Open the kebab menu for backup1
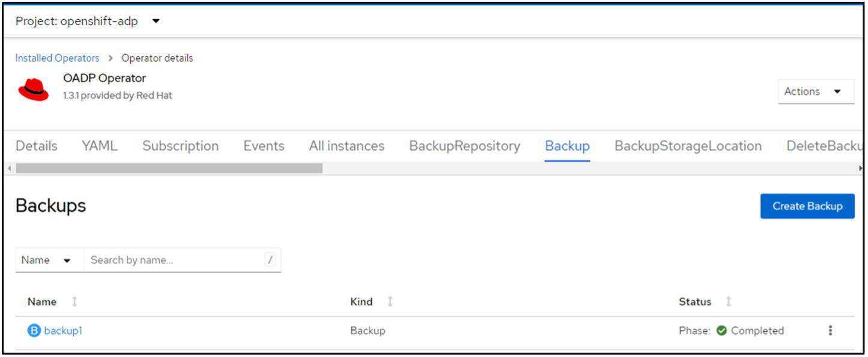Viewport: 868px width, 357px height. point(830,331)
